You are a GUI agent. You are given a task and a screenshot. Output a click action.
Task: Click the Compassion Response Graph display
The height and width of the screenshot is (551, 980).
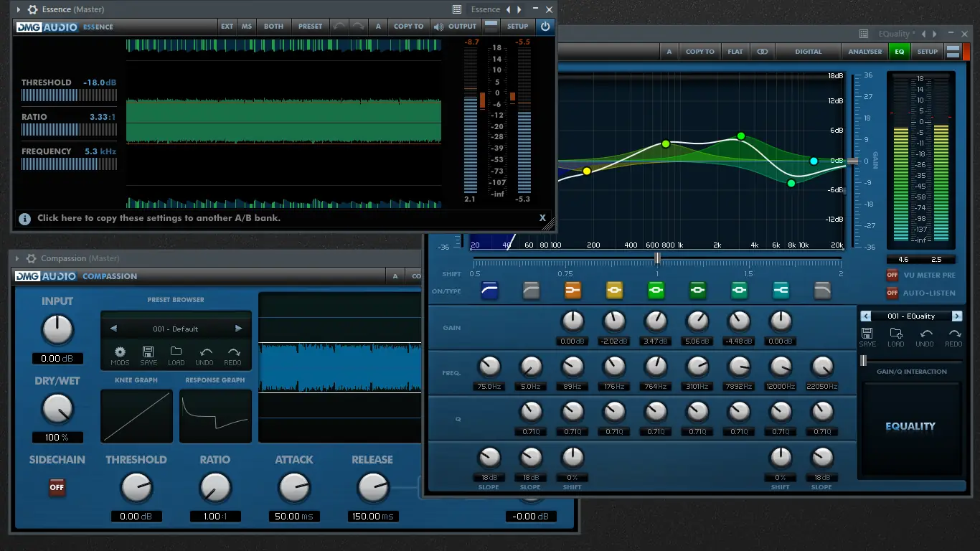(x=215, y=416)
